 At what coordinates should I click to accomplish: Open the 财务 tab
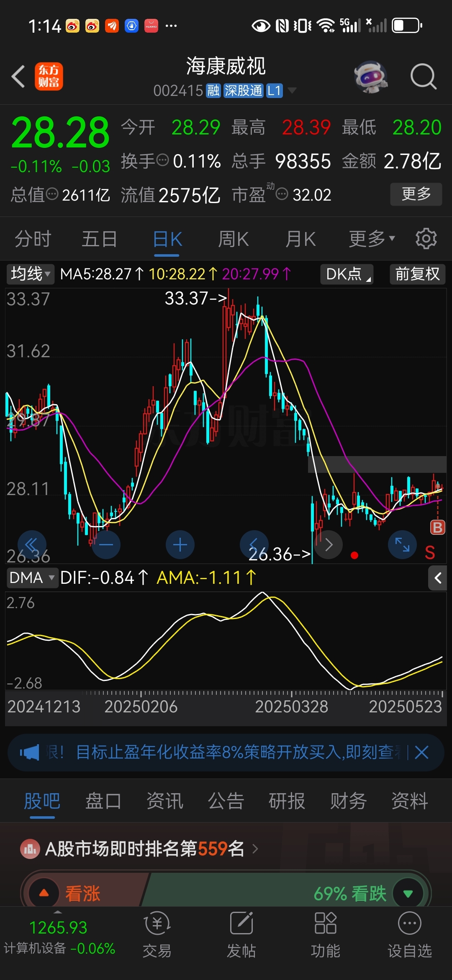pyautogui.click(x=348, y=801)
